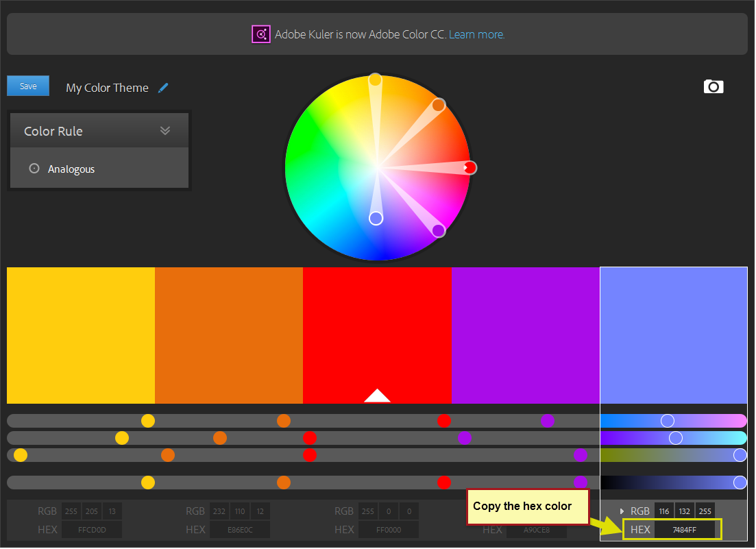Rename the theme using the pencil icon

pyautogui.click(x=163, y=88)
